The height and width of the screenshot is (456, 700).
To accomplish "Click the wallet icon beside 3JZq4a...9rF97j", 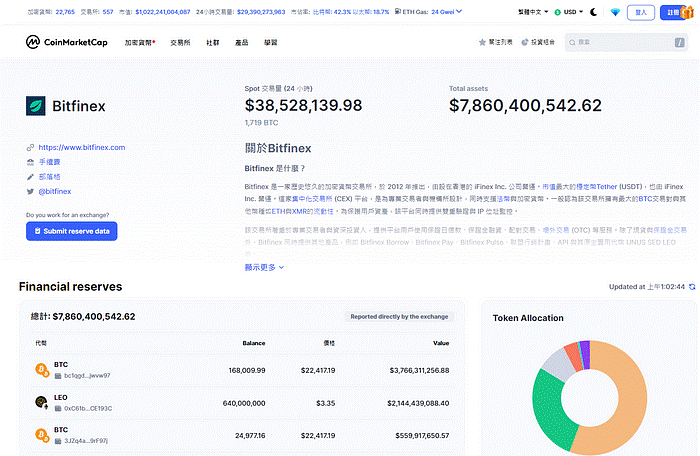I will point(58,441).
